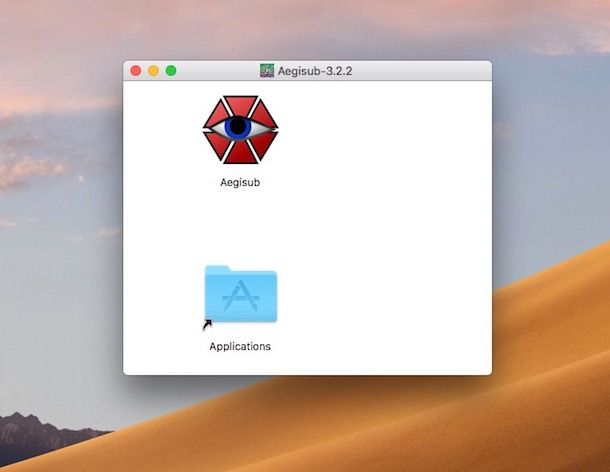
Task: Select the Aegisub application icon
Action: tap(240, 130)
